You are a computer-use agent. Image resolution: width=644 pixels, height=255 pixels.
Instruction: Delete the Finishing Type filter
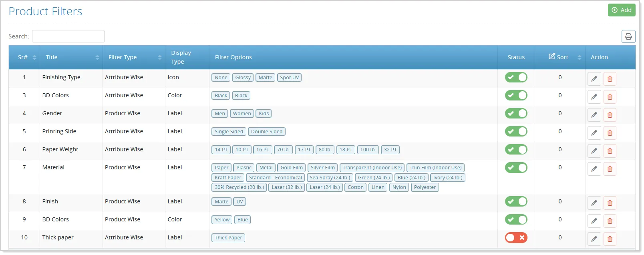coord(610,79)
